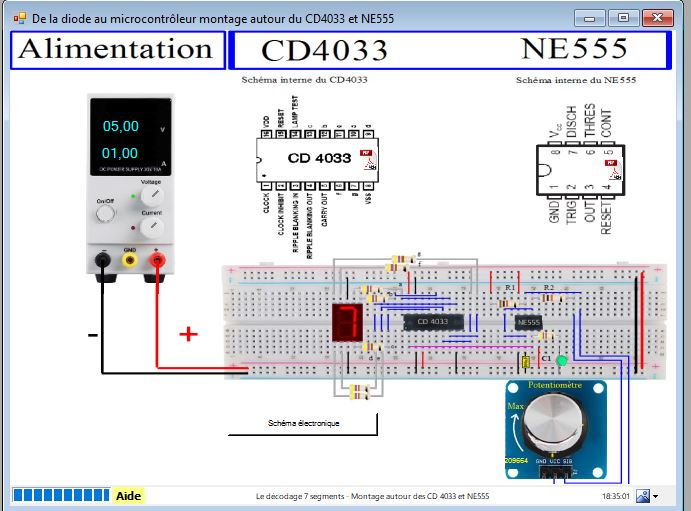Select the CD4033 header label

[324, 50]
